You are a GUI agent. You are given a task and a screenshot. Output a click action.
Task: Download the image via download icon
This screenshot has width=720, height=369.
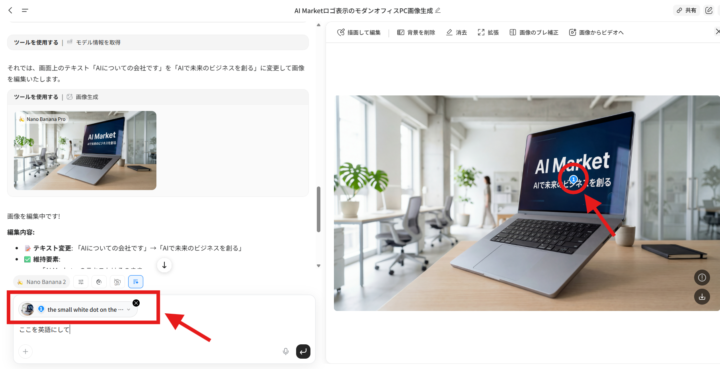click(x=702, y=296)
